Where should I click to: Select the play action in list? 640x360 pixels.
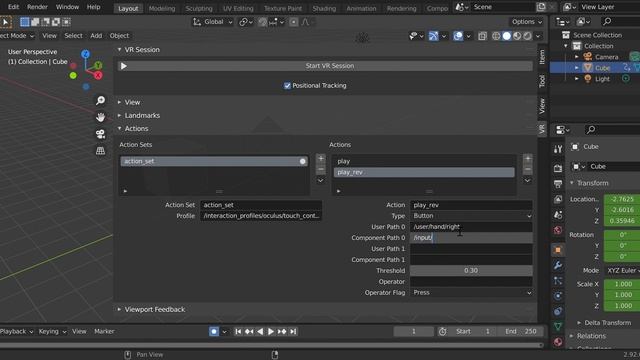[x=424, y=161]
